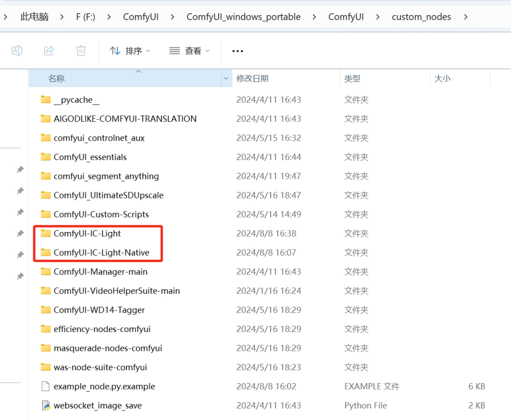Click the websocket_image_save file name
The image size is (511, 420).
click(x=98, y=406)
